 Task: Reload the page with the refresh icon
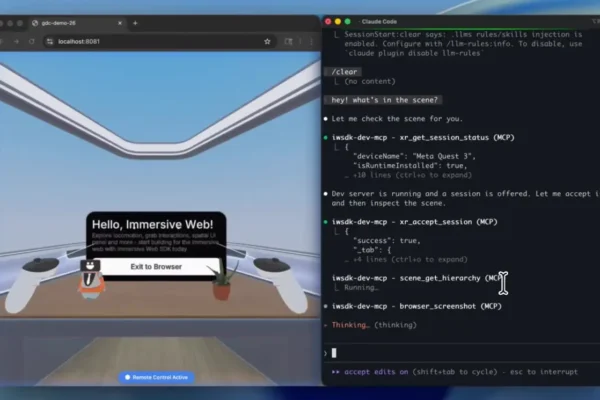click(x=31, y=41)
